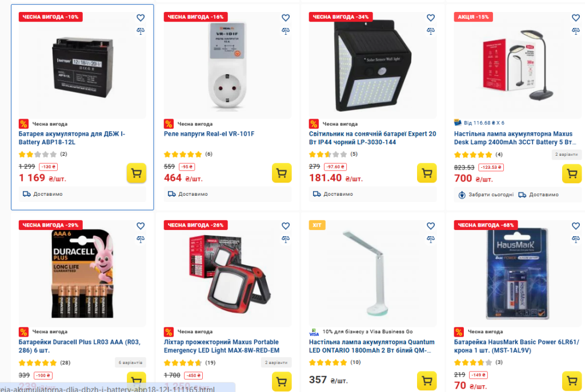
Task: Add I-Battery ABP18-12L to wishlist (heart)
Action: click(x=141, y=18)
